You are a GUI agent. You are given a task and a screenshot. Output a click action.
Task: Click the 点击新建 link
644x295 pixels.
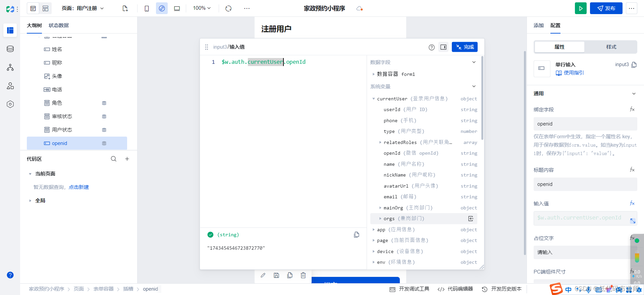(x=79, y=187)
